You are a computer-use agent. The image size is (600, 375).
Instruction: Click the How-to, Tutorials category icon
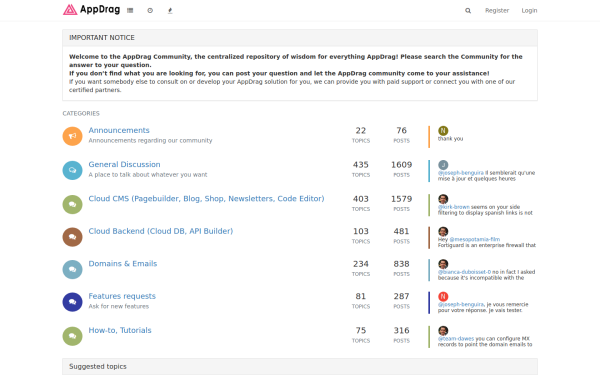point(72,336)
